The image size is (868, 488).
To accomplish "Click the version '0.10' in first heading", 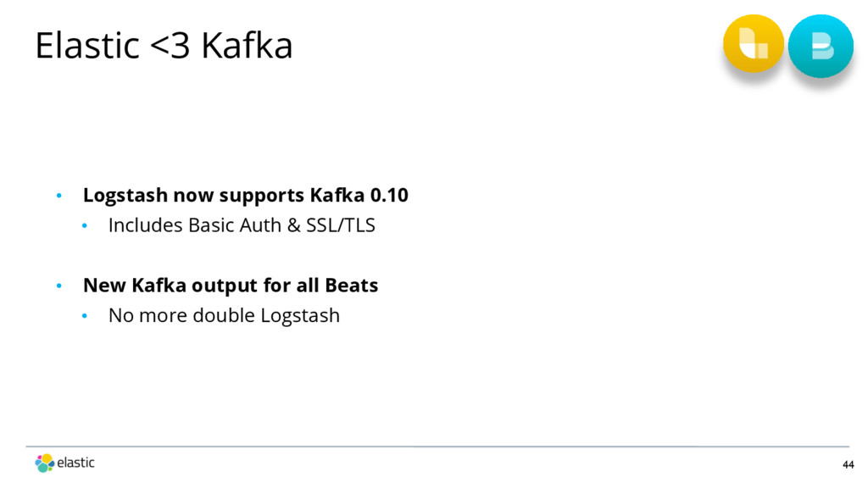I will coord(389,196).
